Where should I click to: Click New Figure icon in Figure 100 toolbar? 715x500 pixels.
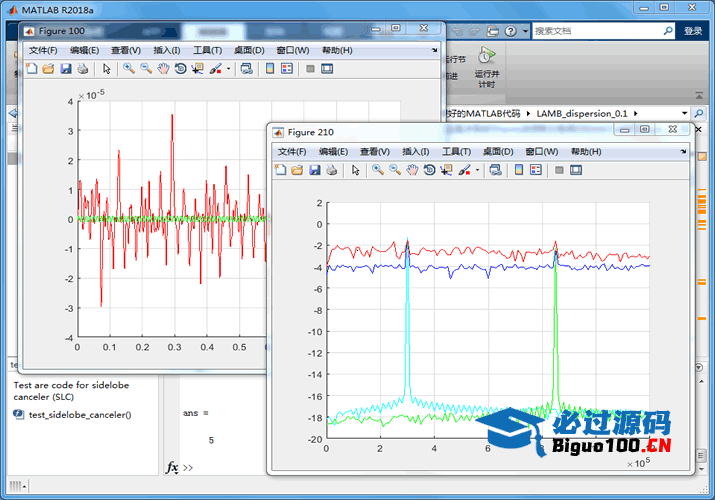click(x=31, y=69)
